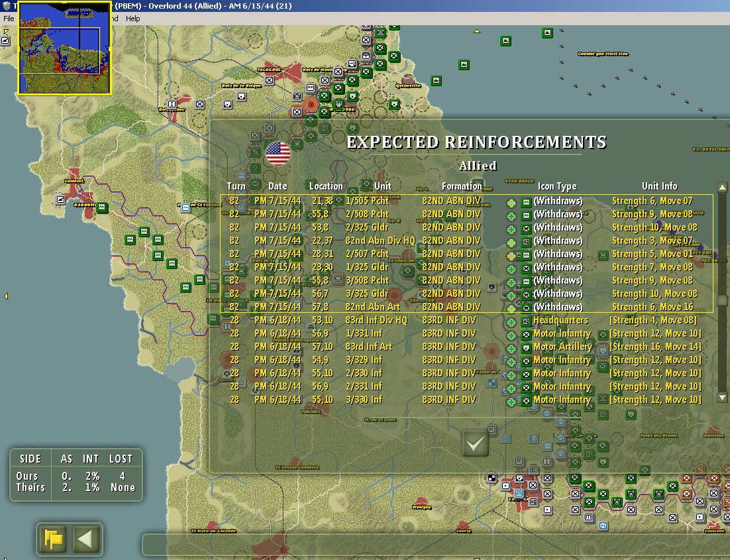Image resolution: width=730 pixels, height=560 pixels.
Task: Click location 21,38 in first row
Action: coord(322,201)
